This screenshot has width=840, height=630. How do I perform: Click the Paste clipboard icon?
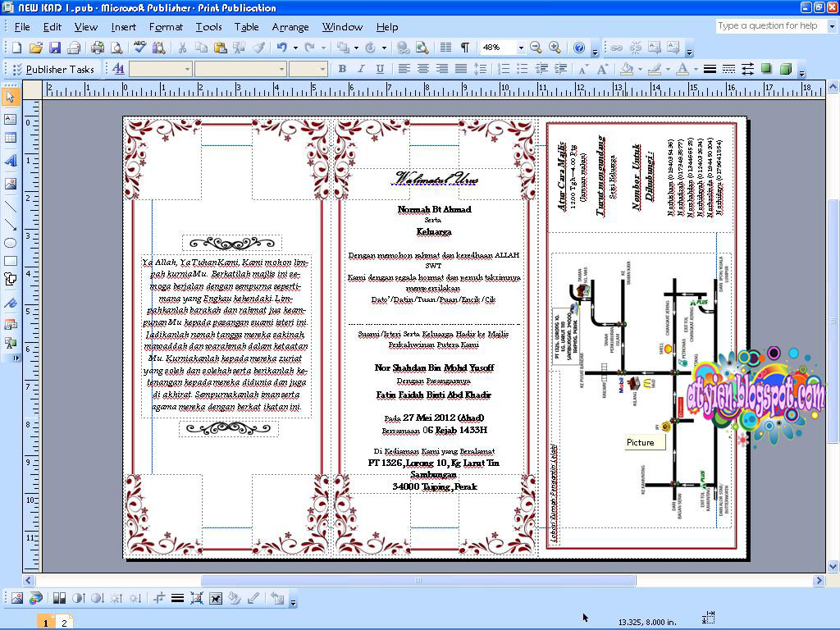220,48
